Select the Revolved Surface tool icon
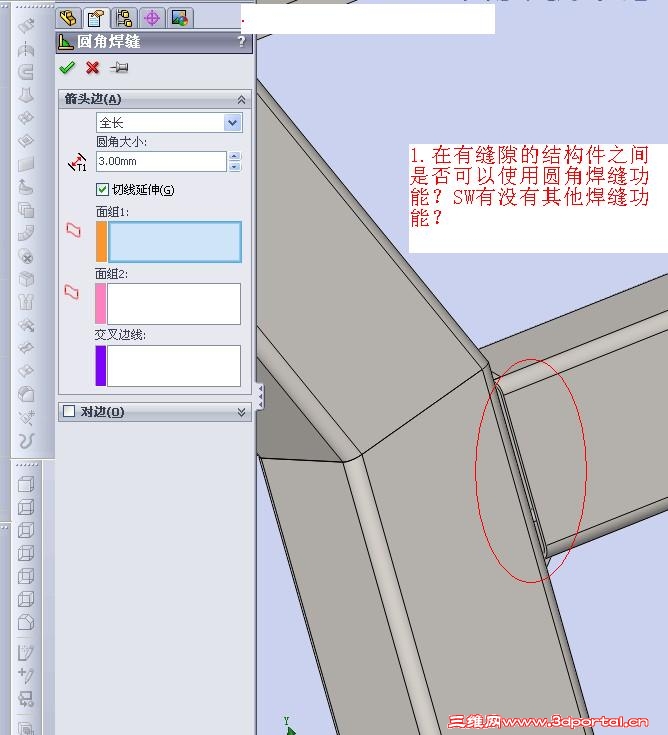The width and height of the screenshot is (668, 735). (x=26, y=49)
